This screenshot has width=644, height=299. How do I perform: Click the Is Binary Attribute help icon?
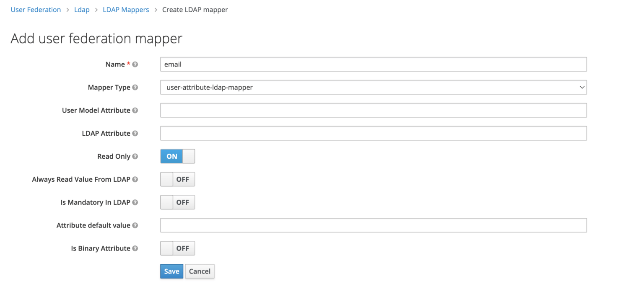135,248
